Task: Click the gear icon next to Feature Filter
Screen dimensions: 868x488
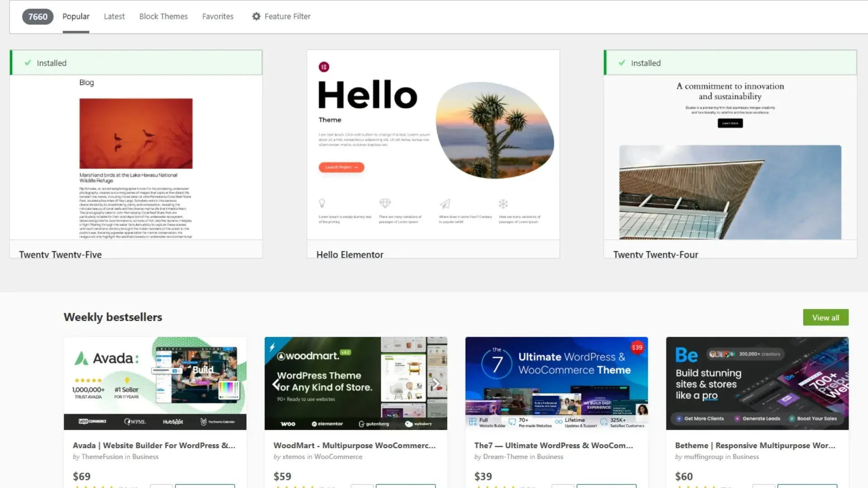Action: pyautogui.click(x=256, y=16)
